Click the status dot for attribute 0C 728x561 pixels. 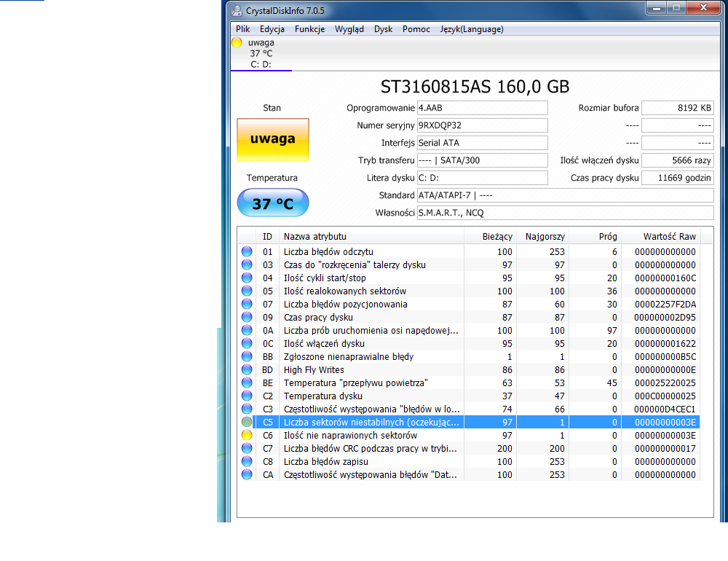pyautogui.click(x=247, y=343)
